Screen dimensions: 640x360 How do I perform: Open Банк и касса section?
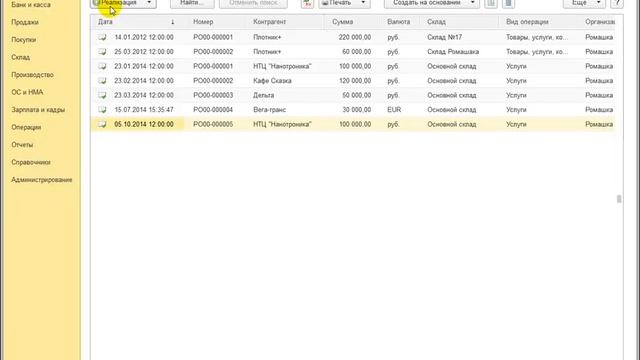31,5
